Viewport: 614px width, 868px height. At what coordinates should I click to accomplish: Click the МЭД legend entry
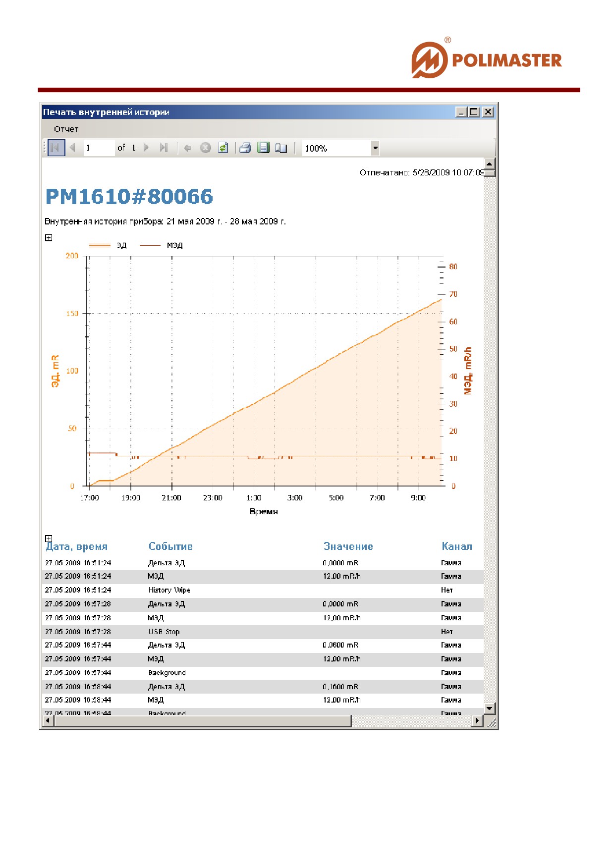tap(162, 245)
